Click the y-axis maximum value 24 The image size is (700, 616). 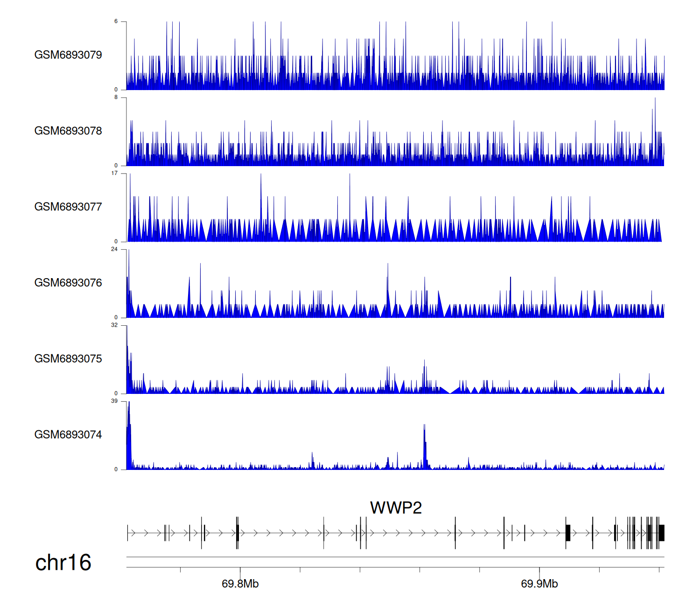click(x=114, y=249)
